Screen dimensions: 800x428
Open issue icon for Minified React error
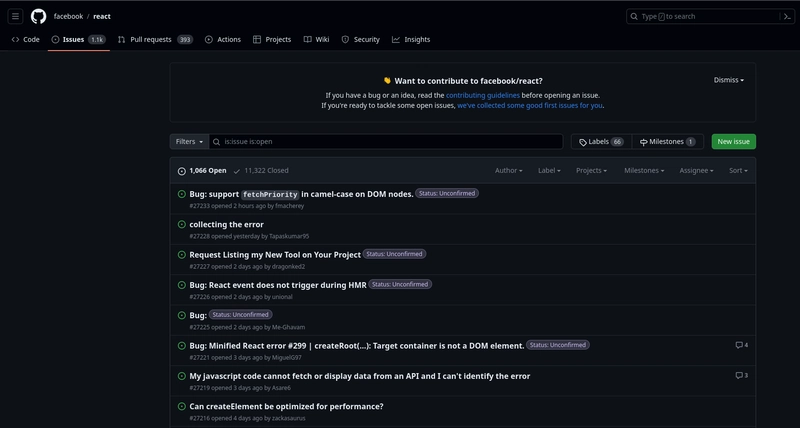coord(182,345)
